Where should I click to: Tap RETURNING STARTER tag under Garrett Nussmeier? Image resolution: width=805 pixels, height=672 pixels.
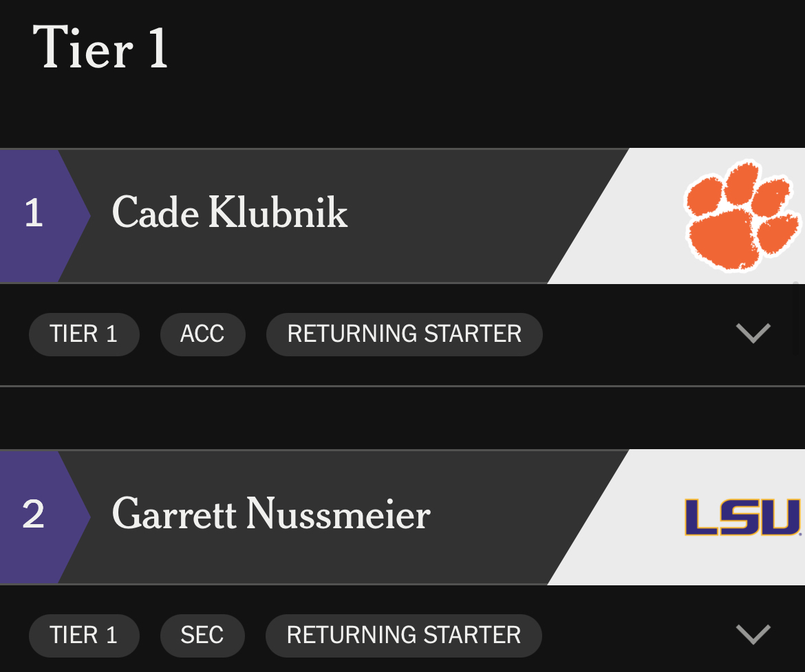(403, 635)
